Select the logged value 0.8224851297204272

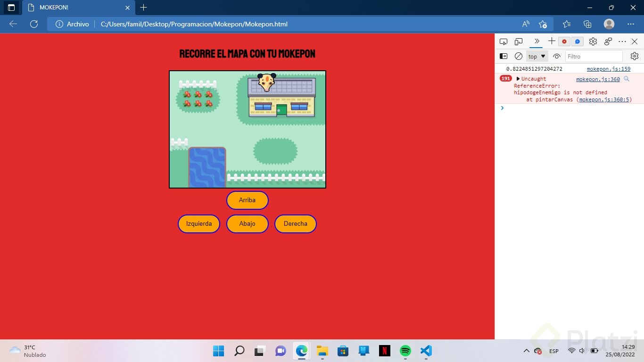(534, 69)
